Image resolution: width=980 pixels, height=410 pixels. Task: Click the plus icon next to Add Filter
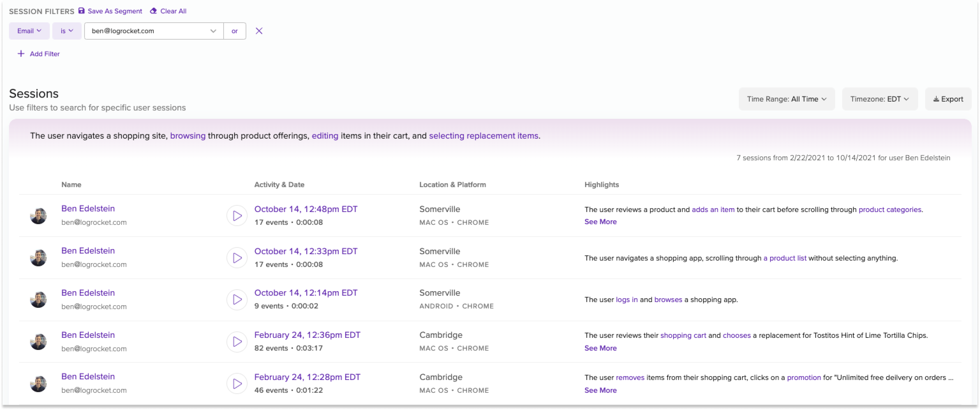[21, 54]
